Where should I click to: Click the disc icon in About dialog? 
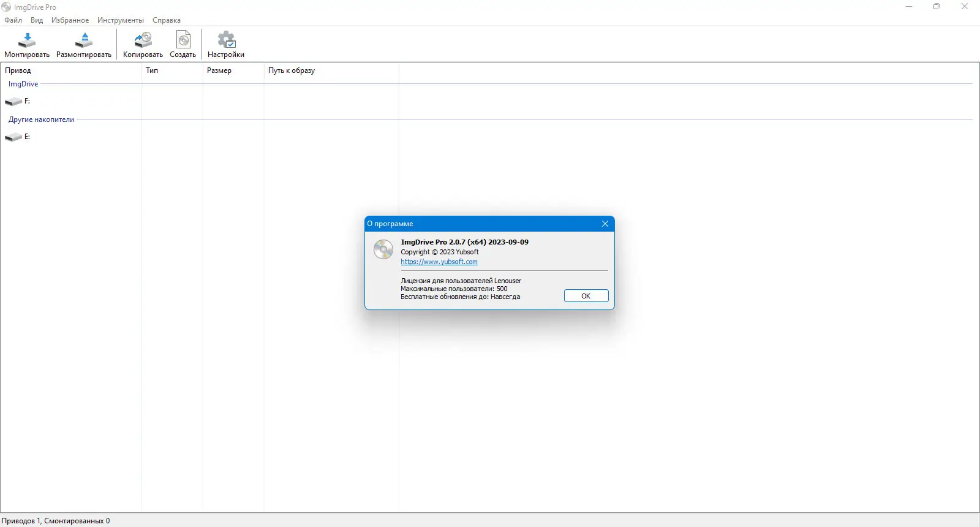(x=383, y=249)
